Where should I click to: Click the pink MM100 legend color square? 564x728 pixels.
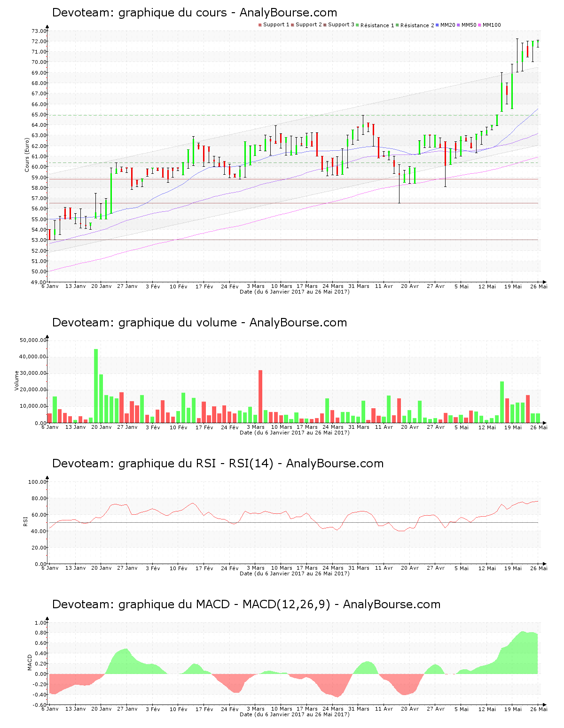[x=479, y=25]
